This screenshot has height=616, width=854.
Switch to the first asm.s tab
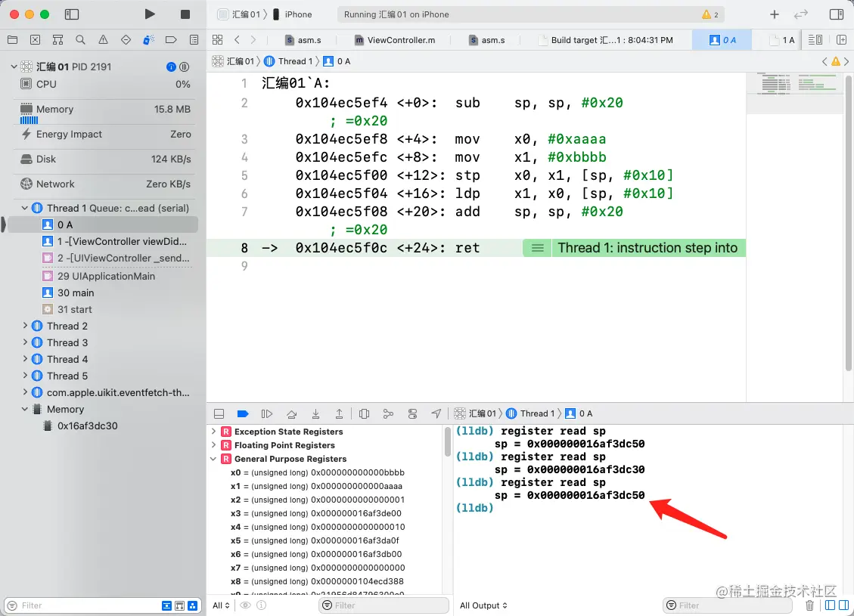tap(303, 40)
